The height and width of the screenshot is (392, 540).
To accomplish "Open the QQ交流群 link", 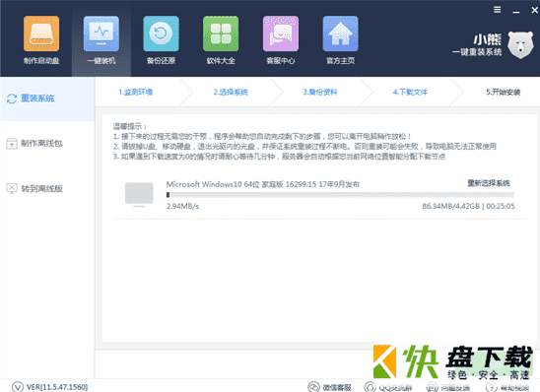I will click(395, 387).
